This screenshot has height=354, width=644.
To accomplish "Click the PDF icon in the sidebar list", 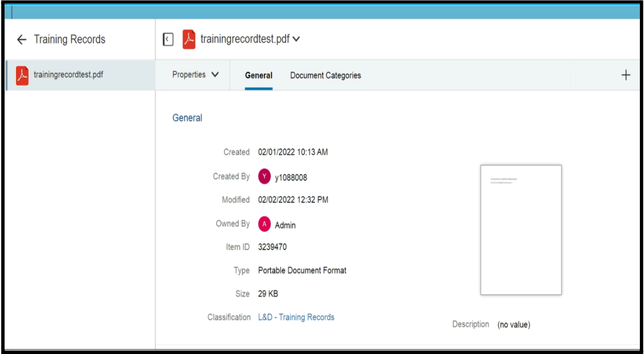I will [22, 75].
